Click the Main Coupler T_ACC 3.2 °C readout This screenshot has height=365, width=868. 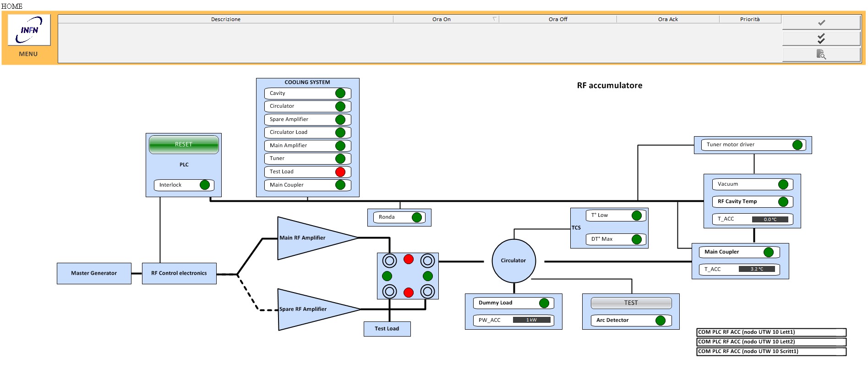pos(757,269)
